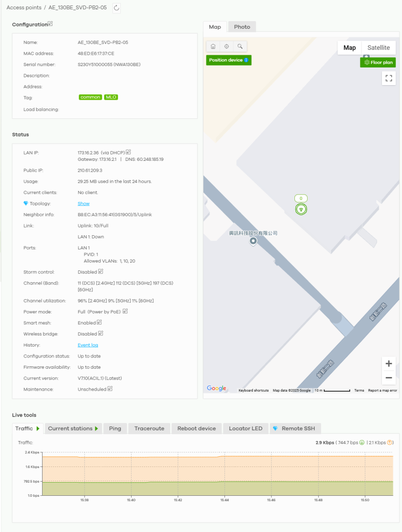402x532 pixels.
Task: Open the Event log link
Action: click(x=88, y=345)
